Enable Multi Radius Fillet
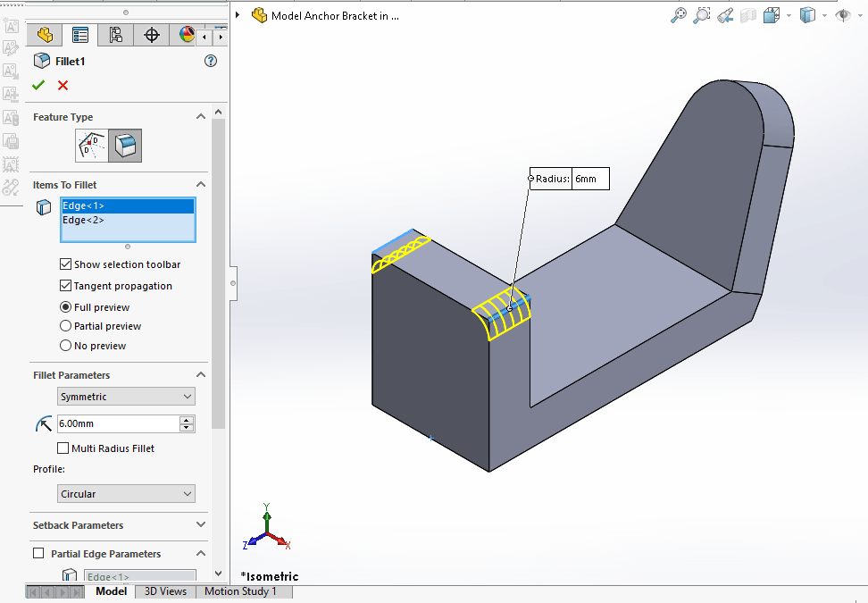 point(63,448)
